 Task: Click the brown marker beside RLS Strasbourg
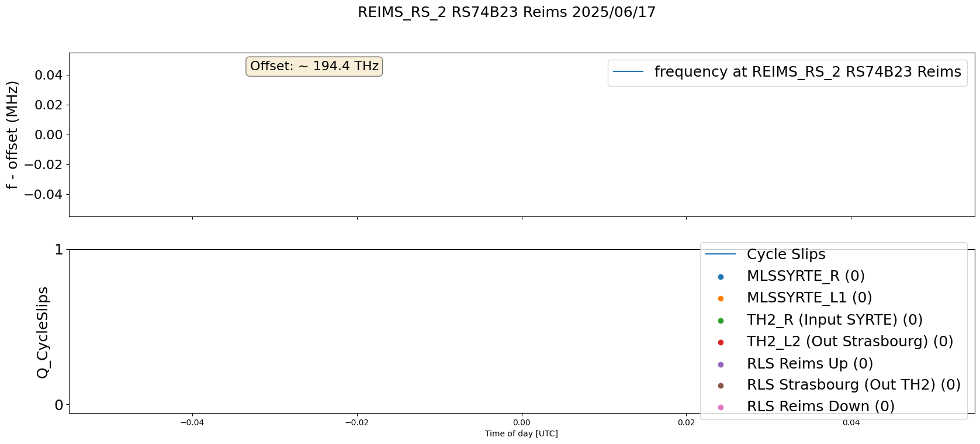click(x=721, y=386)
